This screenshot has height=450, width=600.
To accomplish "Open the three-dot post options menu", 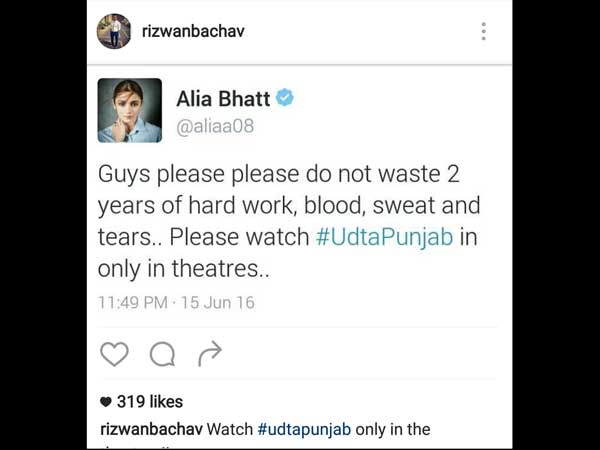I will (484, 31).
